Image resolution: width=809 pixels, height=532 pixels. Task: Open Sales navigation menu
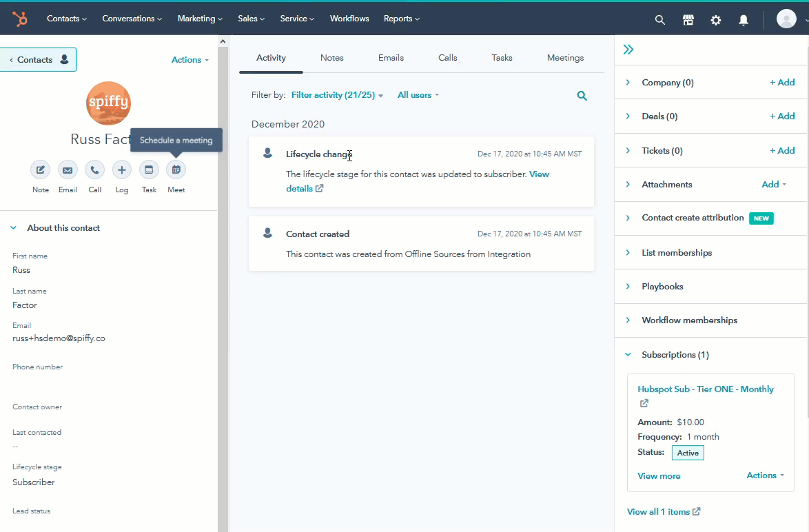click(x=252, y=19)
